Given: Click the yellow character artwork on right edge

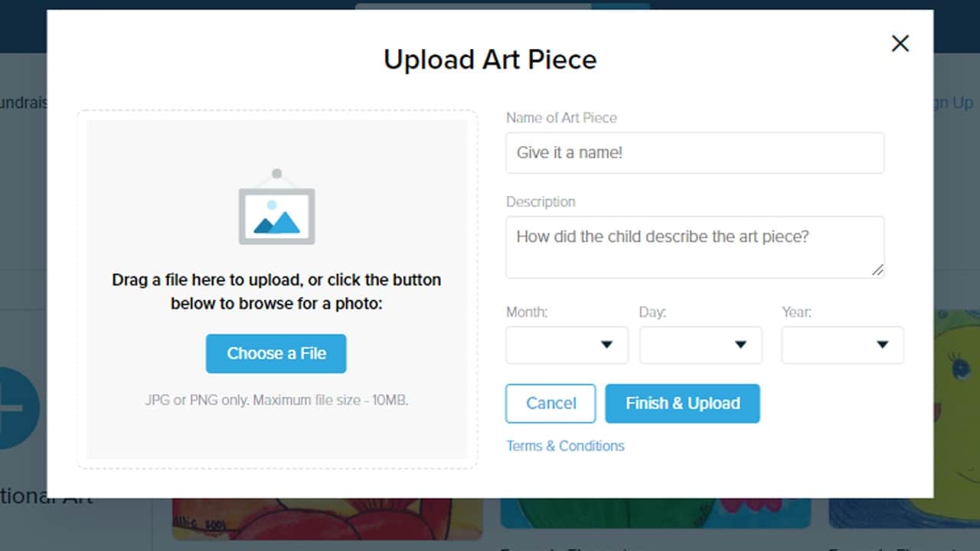Looking at the screenshot, I should [x=956, y=383].
